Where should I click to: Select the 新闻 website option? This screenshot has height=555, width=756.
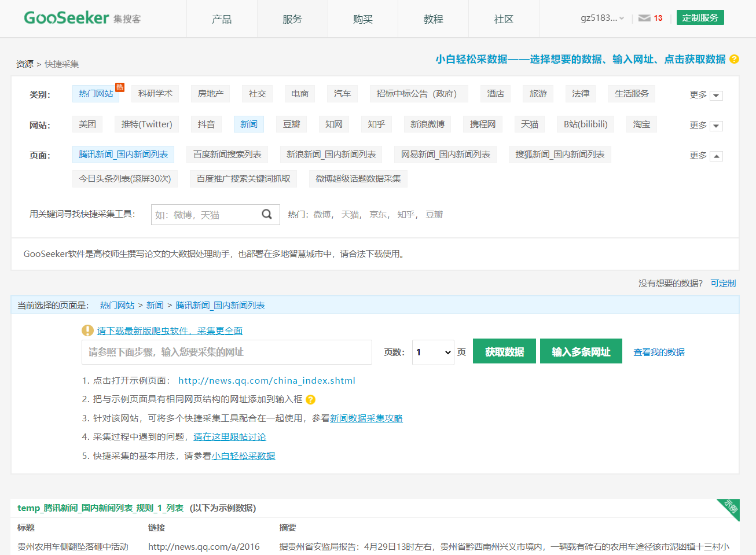click(x=249, y=124)
